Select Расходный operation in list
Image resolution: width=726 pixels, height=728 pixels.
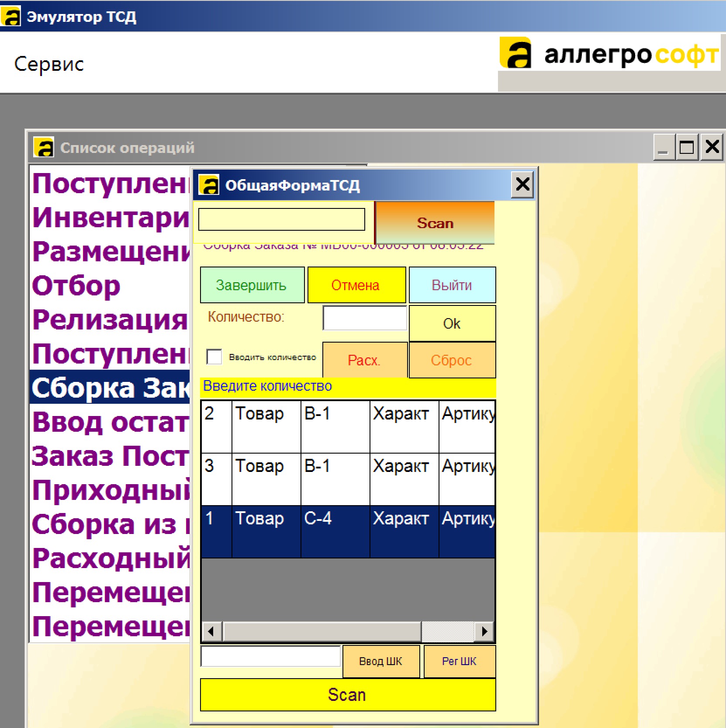110,558
